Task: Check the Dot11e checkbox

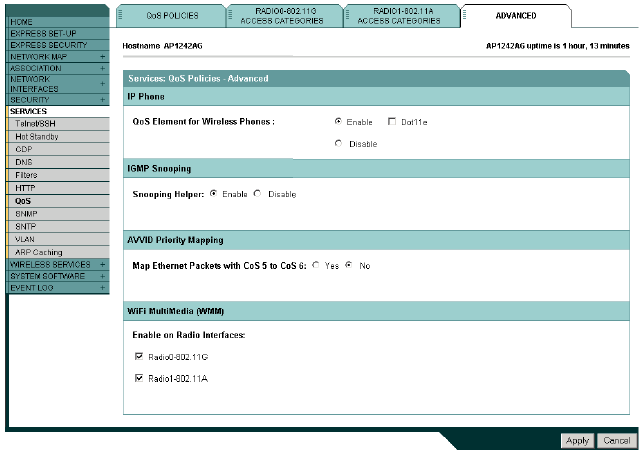Action: tap(392, 121)
